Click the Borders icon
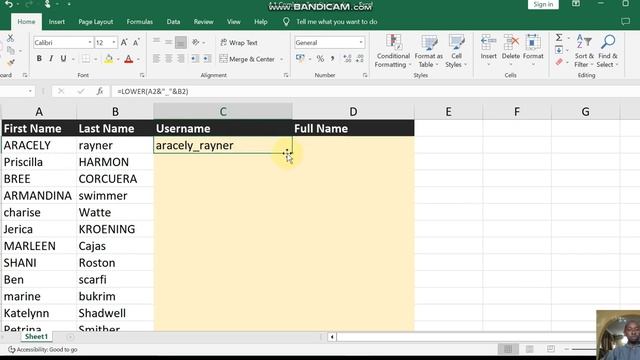Image resolution: width=640 pixels, height=360 pixels. [86, 59]
